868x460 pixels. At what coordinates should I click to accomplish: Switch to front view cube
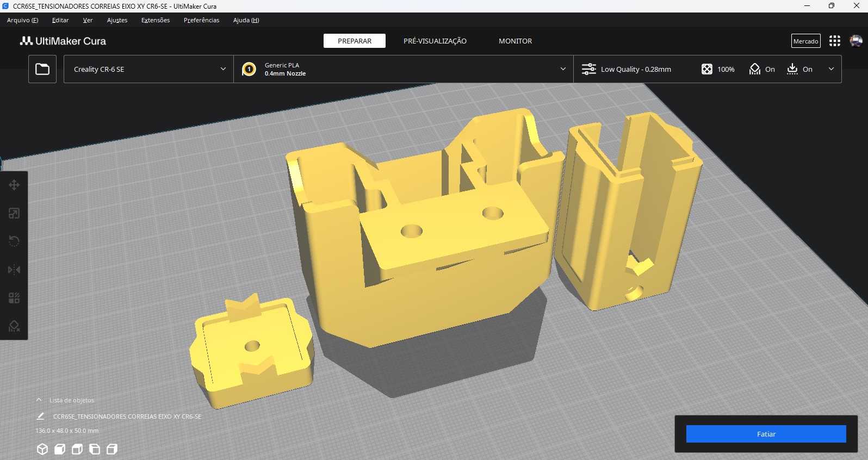click(60, 449)
